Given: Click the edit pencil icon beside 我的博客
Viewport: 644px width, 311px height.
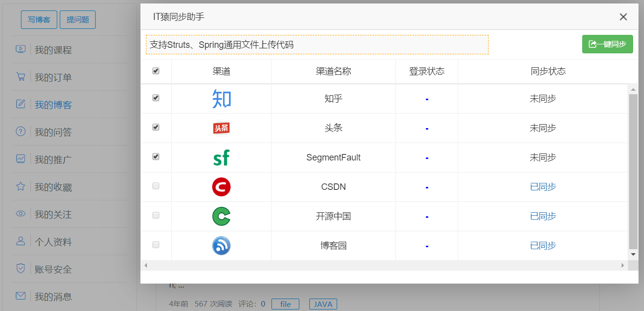Looking at the screenshot, I should [x=20, y=104].
